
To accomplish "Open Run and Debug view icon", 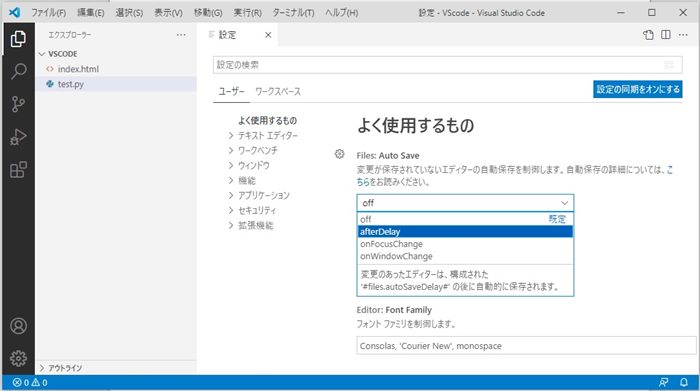I will [18, 137].
